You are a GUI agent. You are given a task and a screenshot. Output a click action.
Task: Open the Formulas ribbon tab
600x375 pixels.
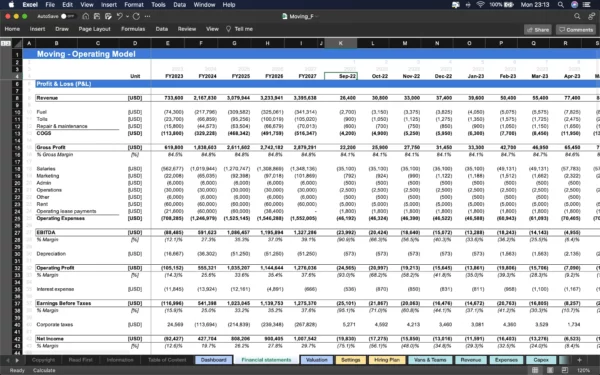point(133,29)
